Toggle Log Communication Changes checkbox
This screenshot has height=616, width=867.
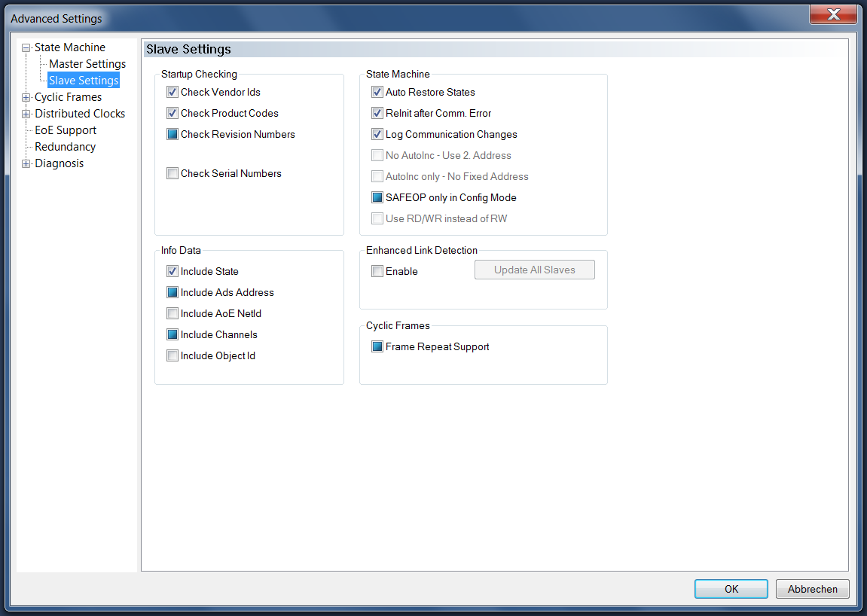[377, 134]
